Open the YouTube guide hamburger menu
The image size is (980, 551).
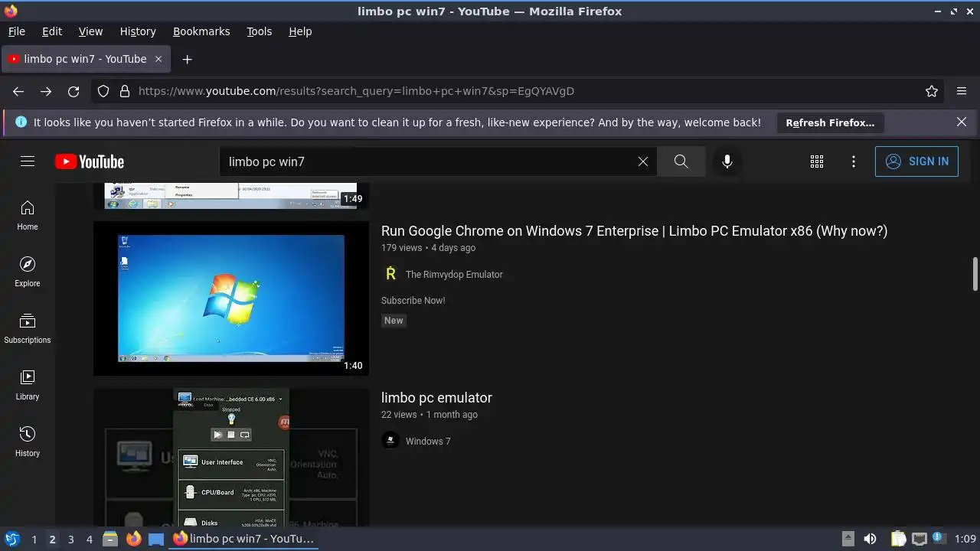[x=28, y=161]
